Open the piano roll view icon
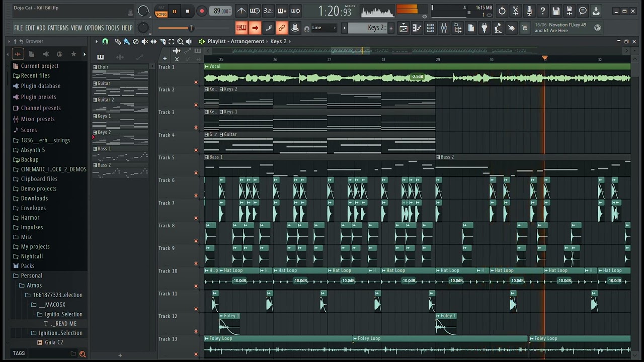Image resolution: width=644 pixels, height=362 pixels. [417, 28]
